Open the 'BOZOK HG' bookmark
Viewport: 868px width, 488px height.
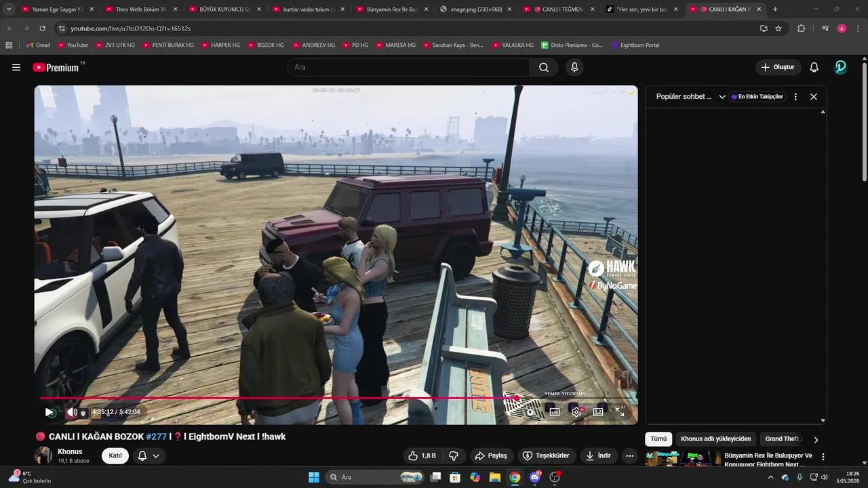point(265,45)
